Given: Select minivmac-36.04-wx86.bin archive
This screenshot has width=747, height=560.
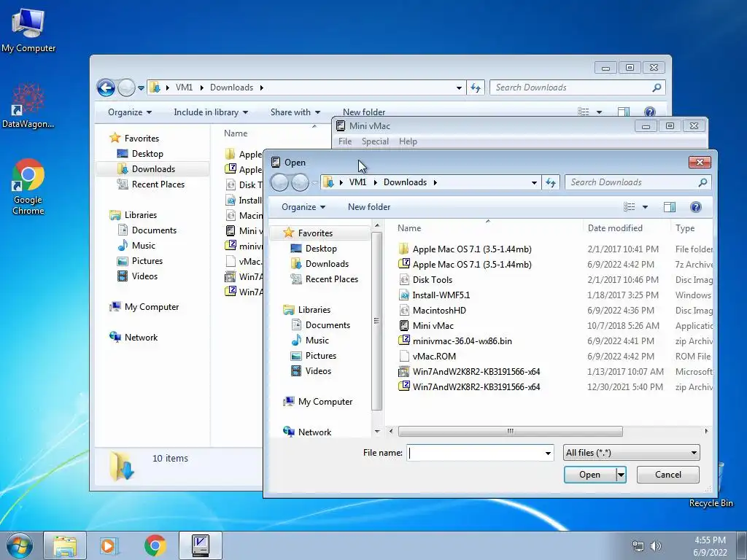Looking at the screenshot, I should (455, 341).
